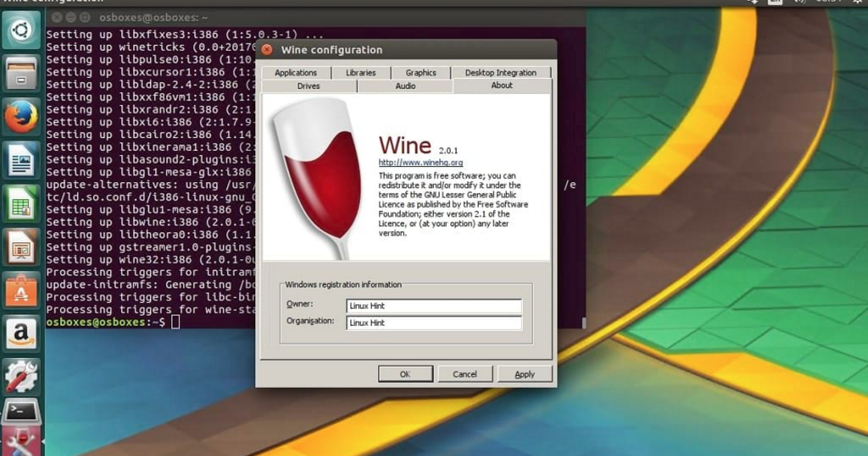
Task: Click 'Setting up winetricks' terminal line
Action: pos(149,47)
